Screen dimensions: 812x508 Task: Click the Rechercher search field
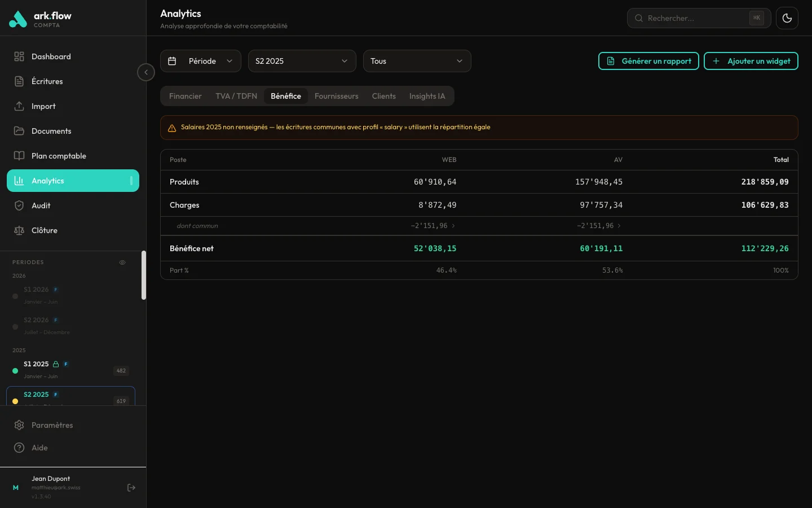pos(698,18)
